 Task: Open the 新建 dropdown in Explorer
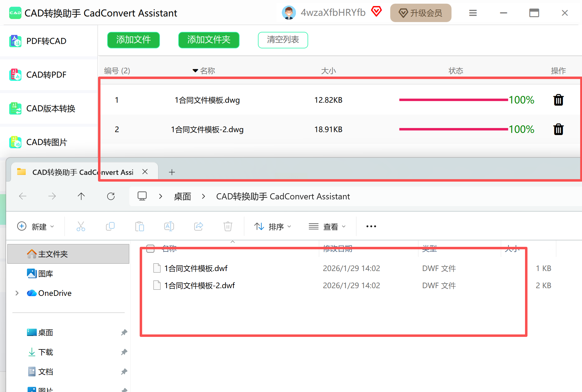point(36,227)
